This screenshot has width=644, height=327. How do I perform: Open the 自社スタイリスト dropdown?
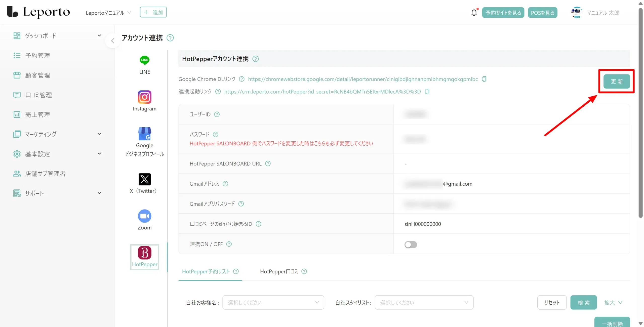point(424,302)
